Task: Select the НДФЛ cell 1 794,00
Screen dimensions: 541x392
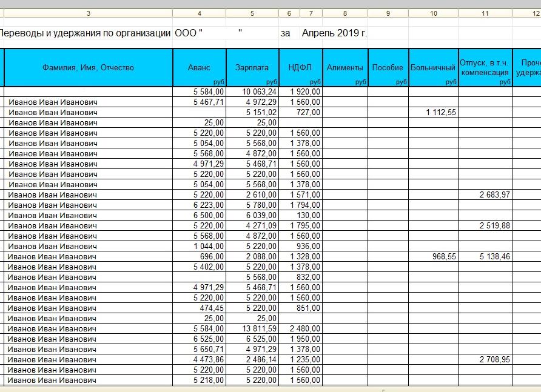Action: click(300, 205)
